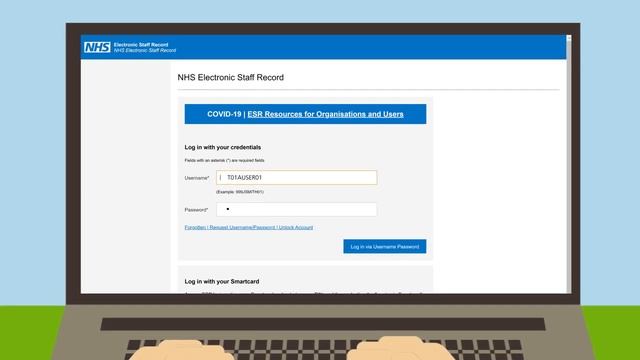Screen dimensions: 640x360
Task: Click the scrollbar up arrow at the top
Action: click(x=569, y=38)
